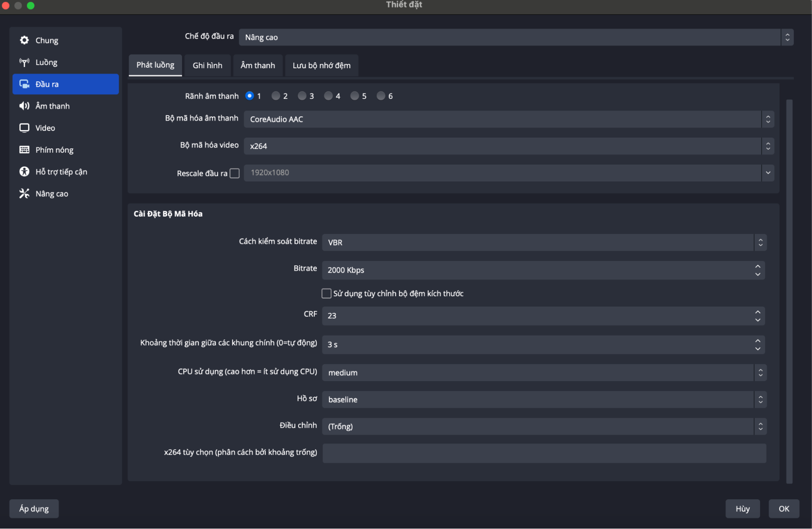Expand the 1920x1080 rescale resolution dropdown
The width and height of the screenshot is (812, 529).
tap(768, 173)
